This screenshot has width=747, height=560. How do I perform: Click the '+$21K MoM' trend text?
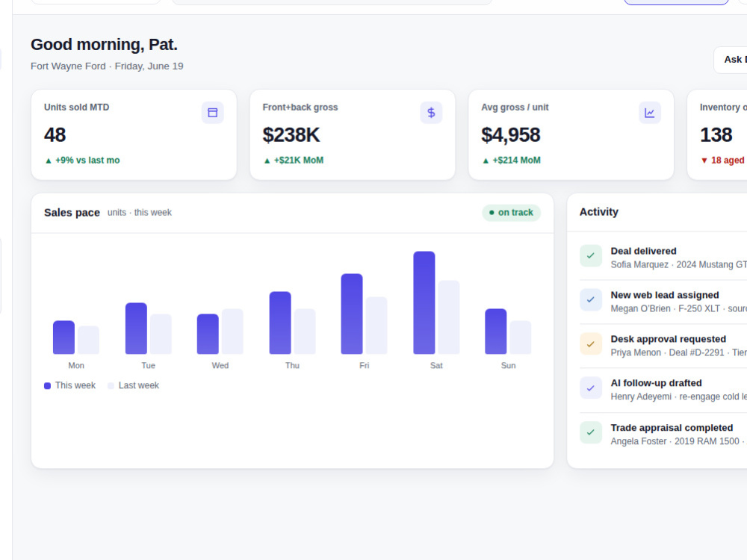(299, 161)
